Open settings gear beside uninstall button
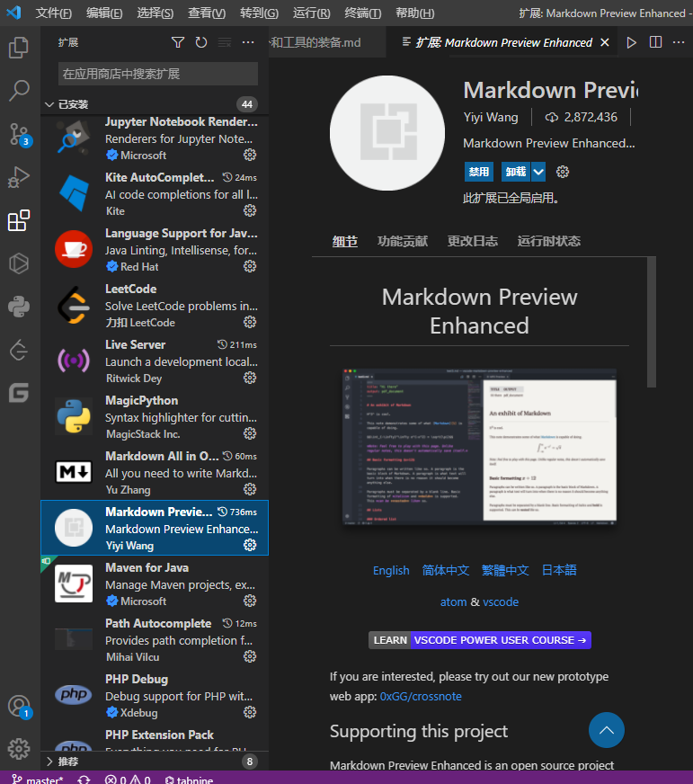 pyautogui.click(x=563, y=172)
